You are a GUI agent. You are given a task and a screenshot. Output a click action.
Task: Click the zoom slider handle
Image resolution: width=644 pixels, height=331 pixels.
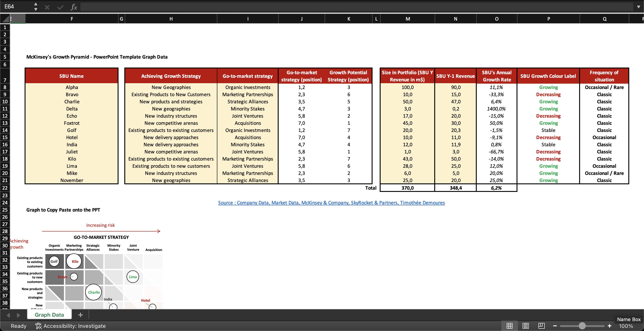tap(582, 326)
